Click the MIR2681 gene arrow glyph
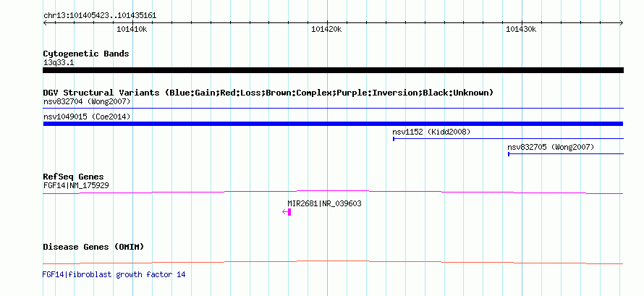The height and width of the screenshot is (296, 644). (x=287, y=212)
